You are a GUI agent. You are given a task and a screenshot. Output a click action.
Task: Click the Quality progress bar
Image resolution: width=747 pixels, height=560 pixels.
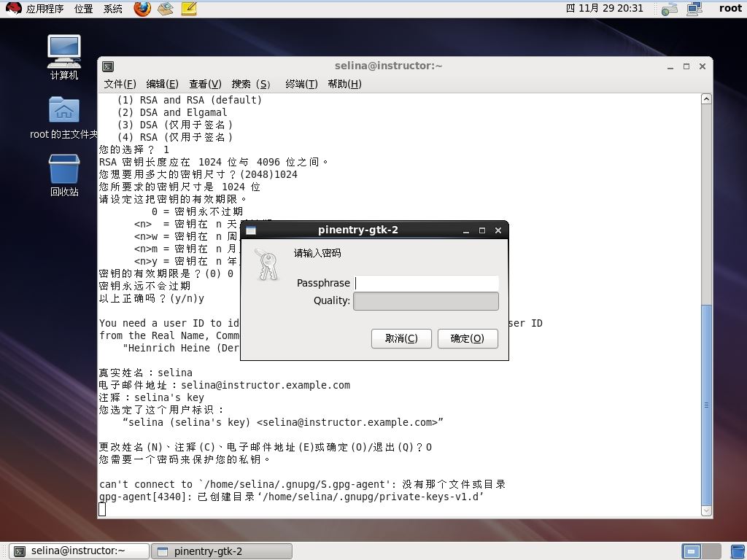(x=426, y=301)
